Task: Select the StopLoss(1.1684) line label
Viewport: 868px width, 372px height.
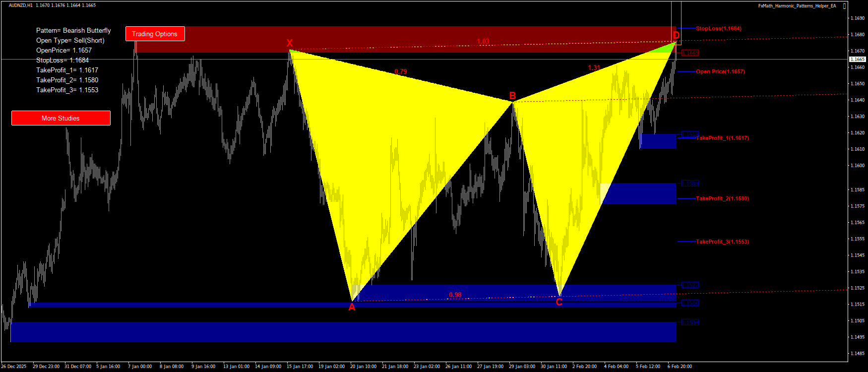Action: click(x=719, y=29)
